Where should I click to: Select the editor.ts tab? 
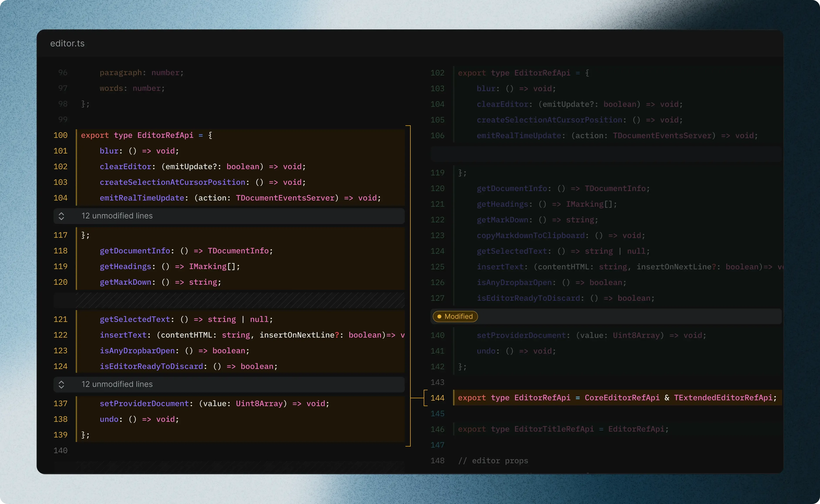coord(68,43)
